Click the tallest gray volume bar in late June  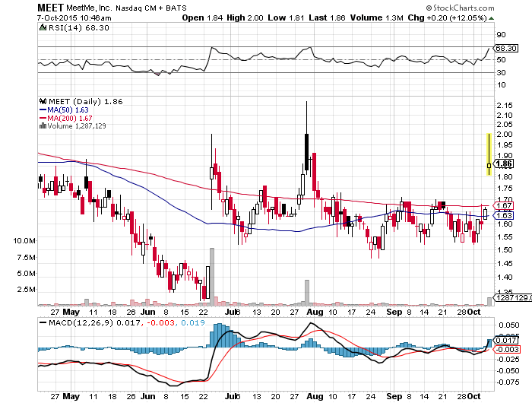(x=212, y=277)
